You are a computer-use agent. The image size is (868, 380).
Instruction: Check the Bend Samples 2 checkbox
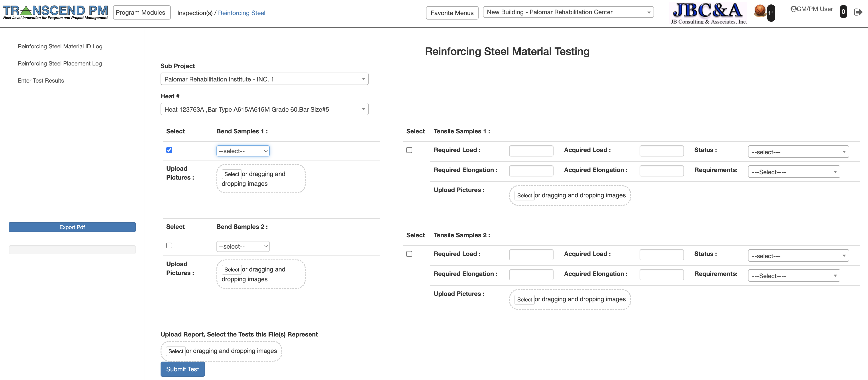[169, 245]
